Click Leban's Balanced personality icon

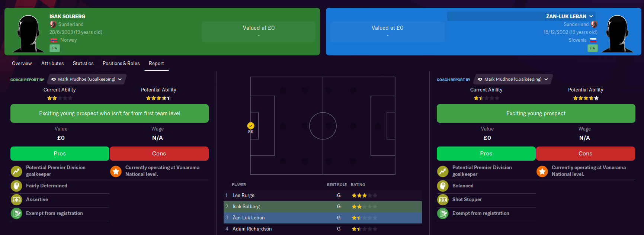[443, 186]
